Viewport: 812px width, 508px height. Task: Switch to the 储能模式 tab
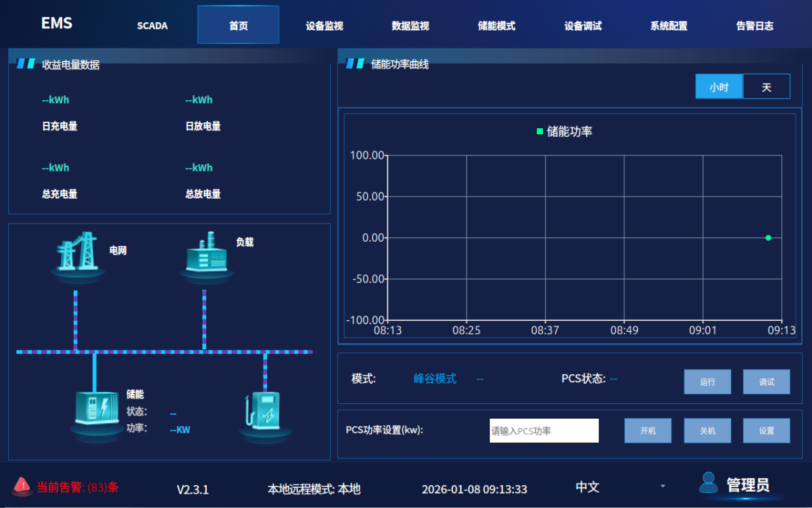click(x=496, y=26)
